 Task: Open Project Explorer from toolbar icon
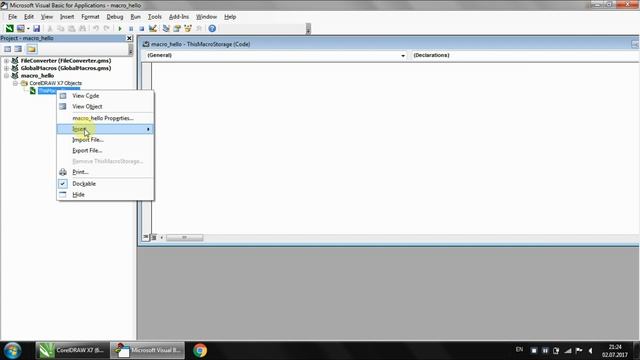click(166, 29)
